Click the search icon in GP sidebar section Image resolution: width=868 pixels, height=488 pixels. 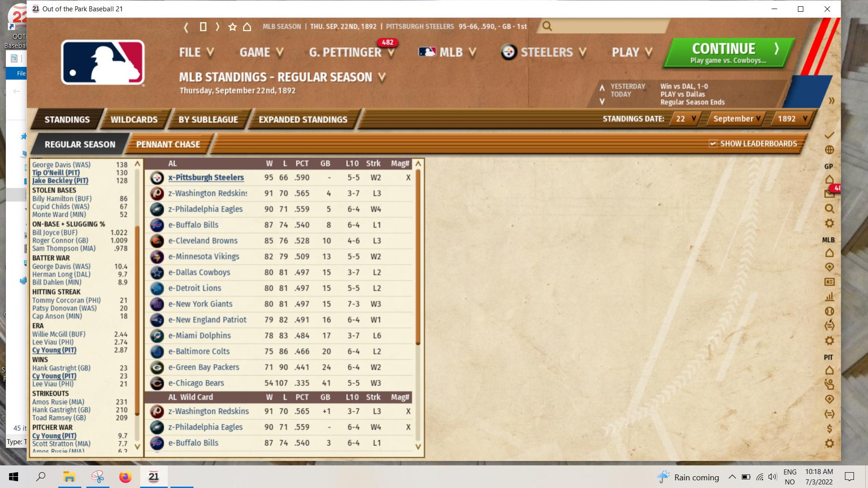point(829,208)
